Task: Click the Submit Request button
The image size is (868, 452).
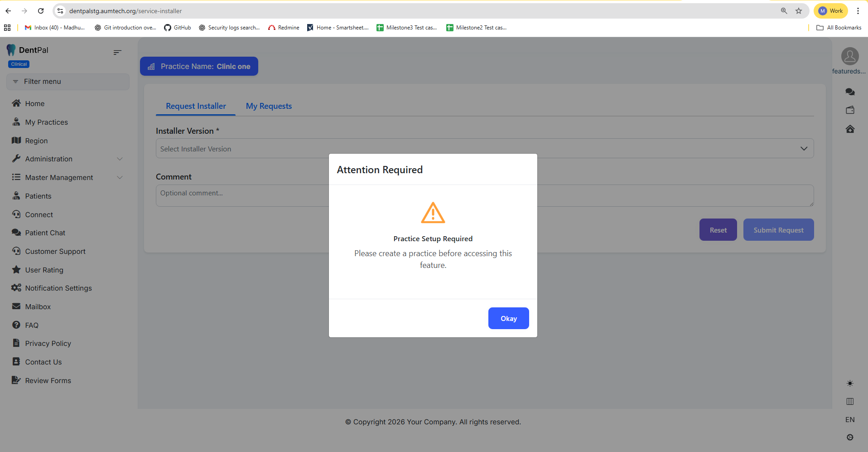Action: [x=778, y=230]
